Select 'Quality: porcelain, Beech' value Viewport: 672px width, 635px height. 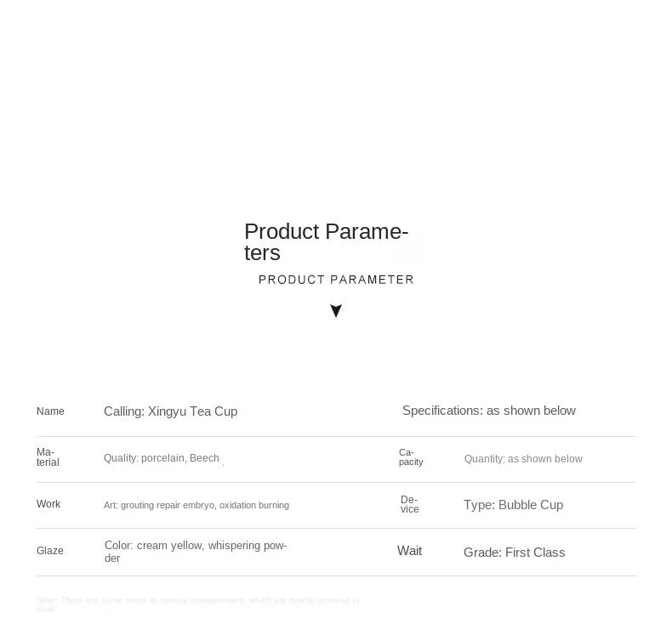[x=161, y=458]
